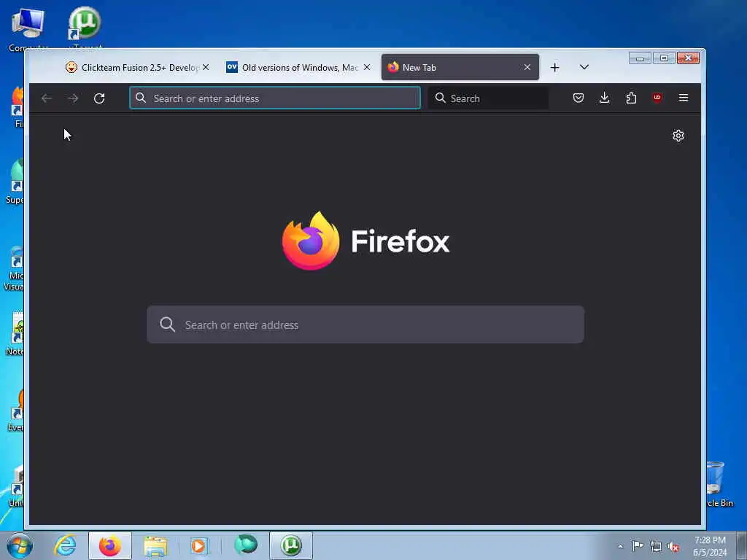Select the Computer desktop icon
The image size is (747, 560).
tap(28, 28)
